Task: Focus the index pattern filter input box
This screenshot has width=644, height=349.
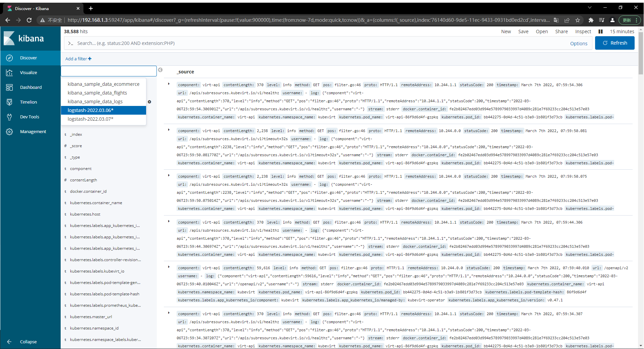Action: [x=109, y=71]
